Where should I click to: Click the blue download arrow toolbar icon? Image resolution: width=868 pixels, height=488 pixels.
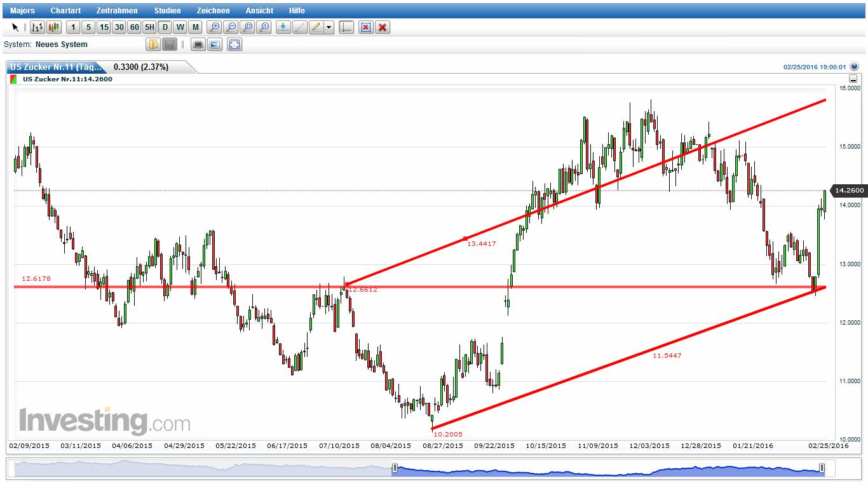click(x=283, y=27)
